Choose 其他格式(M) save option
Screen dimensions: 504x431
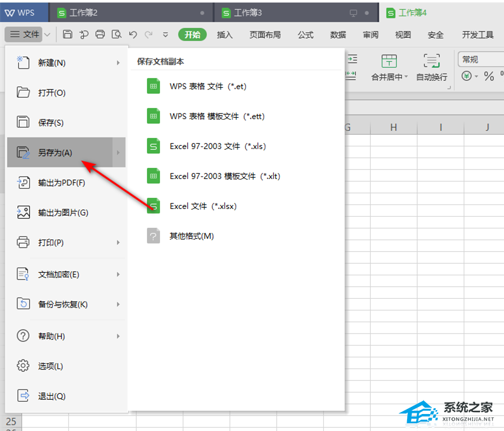pyautogui.click(x=237, y=236)
